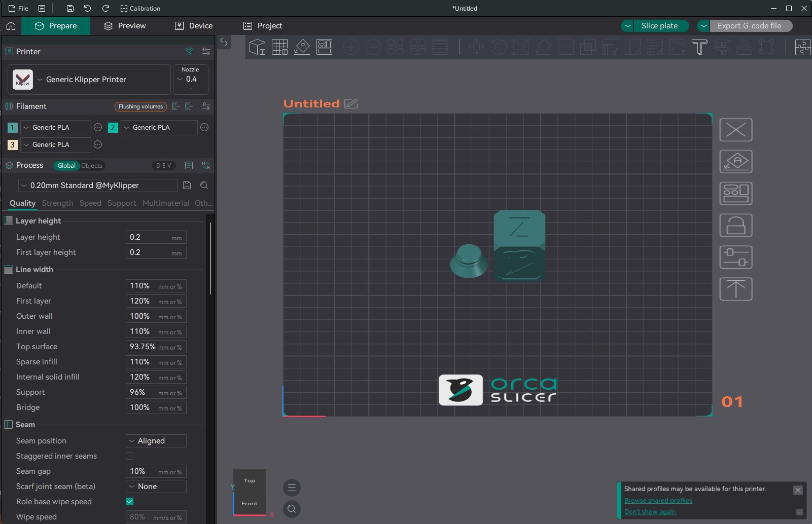Click the plate's Remove (X) button
This screenshot has width=812, height=524.
(x=736, y=130)
